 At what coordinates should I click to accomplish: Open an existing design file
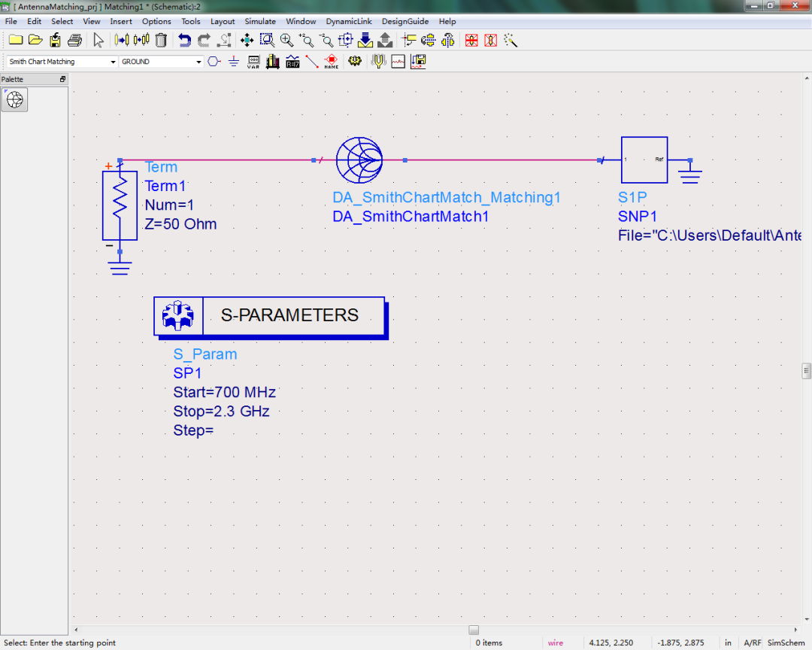pyautogui.click(x=35, y=40)
